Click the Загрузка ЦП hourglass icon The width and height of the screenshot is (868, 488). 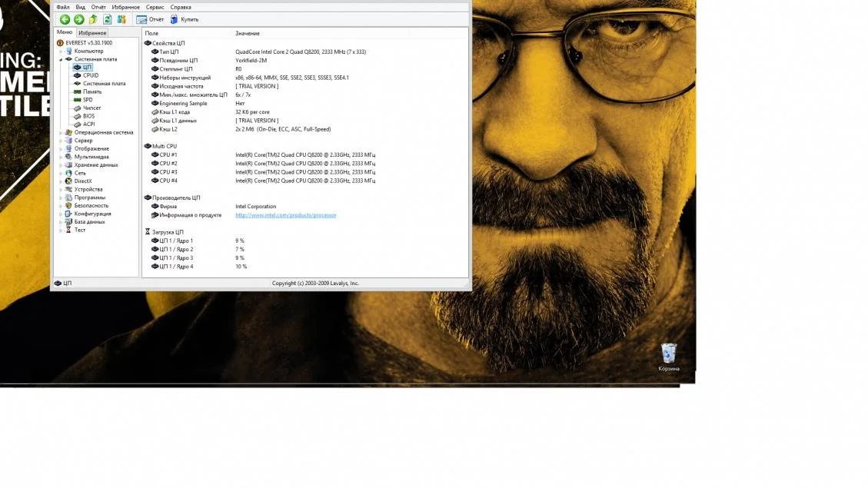[x=148, y=232]
